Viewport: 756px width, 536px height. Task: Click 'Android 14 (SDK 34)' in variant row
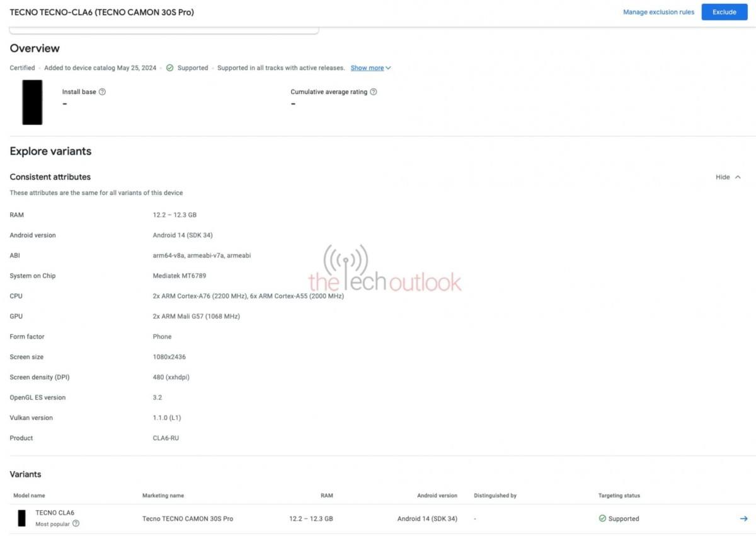(427, 518)
